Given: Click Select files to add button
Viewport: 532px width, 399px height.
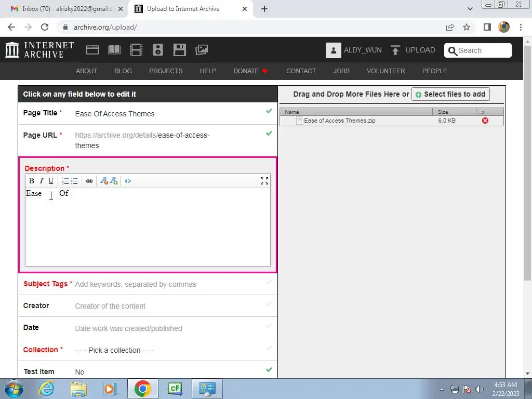Looking at the screenshot, I should pyautogui.click(x=450, y=95).
